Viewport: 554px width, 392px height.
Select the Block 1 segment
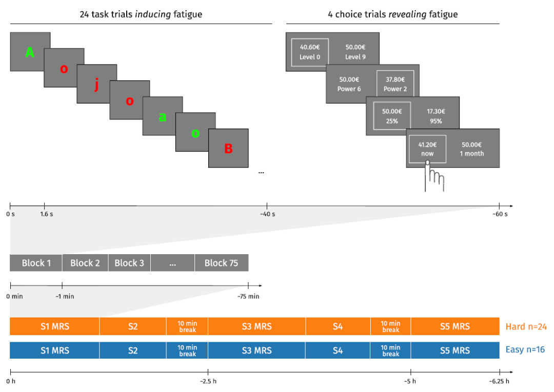36,263
